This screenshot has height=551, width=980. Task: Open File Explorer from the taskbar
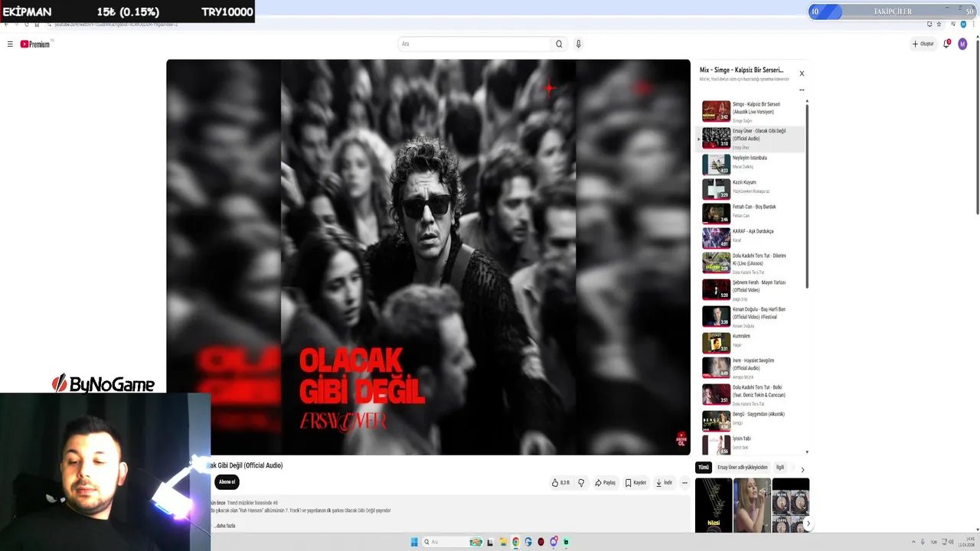pyautogui.click(x=503, y=542)
